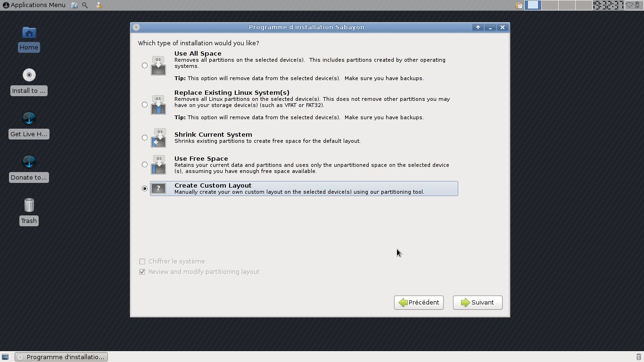This screenshot has height=362, width=644.
Task: Click the show desktop icon in bottom panel
Action: point(5,357)
